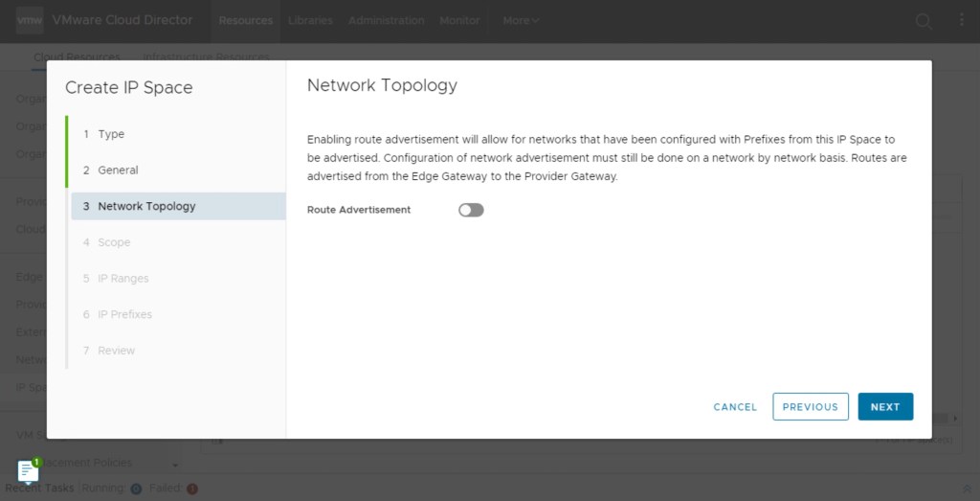Open the vertical ellipsis menu icon
Image resolution: width=980 pixels, height=501 pixels.
(962, 20)
